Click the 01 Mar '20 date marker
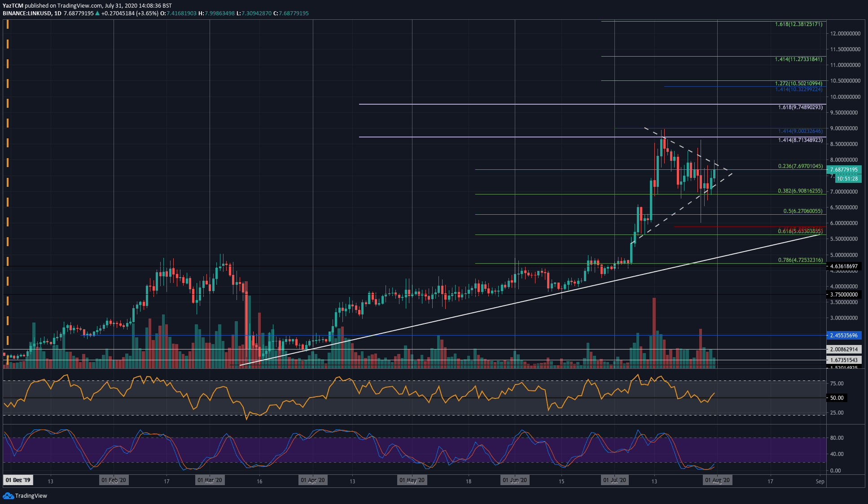 [x=210, y=480]
